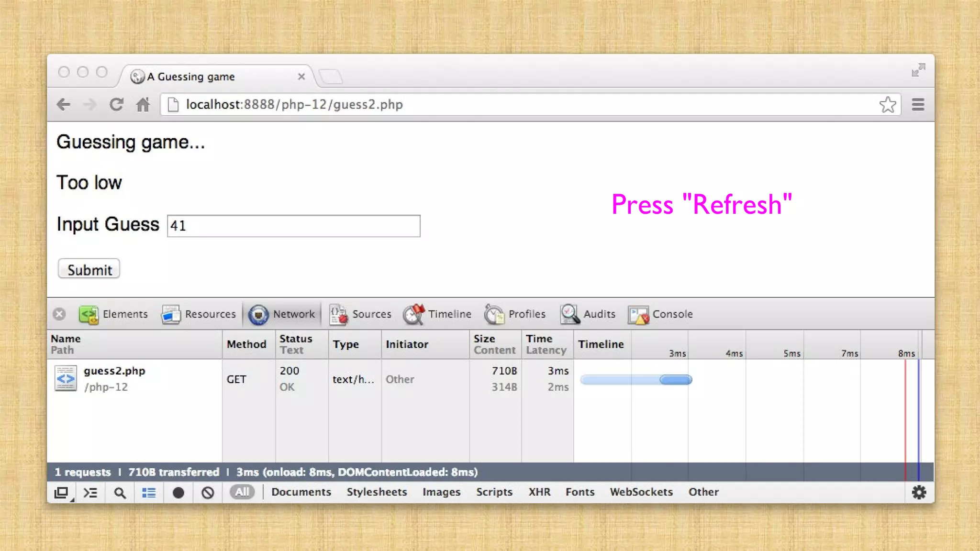Image resolution: width=980 pixels, height=551 pixels.
Task: Select the All filter
Action: tap(242, 492)
